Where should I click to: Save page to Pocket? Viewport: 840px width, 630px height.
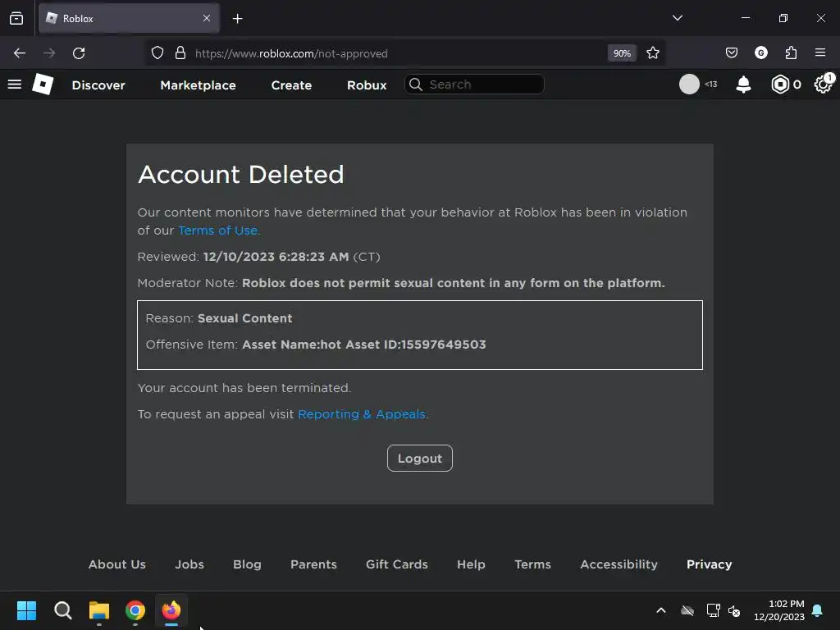point(731,53)
